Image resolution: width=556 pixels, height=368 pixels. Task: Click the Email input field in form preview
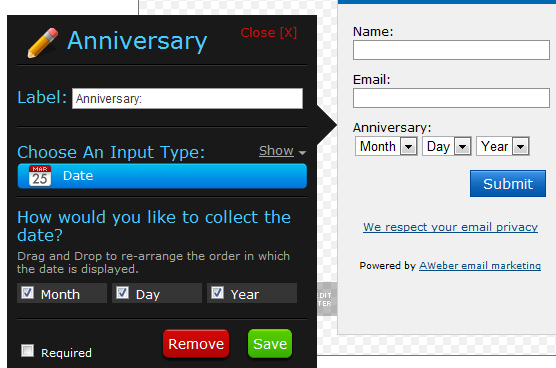tap(451, 98)
